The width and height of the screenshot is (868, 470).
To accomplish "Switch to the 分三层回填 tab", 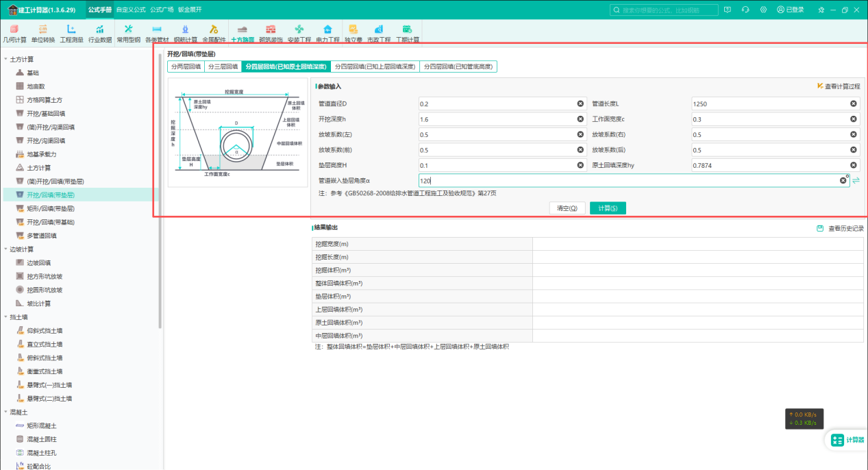I will click(x=223, y=66).
